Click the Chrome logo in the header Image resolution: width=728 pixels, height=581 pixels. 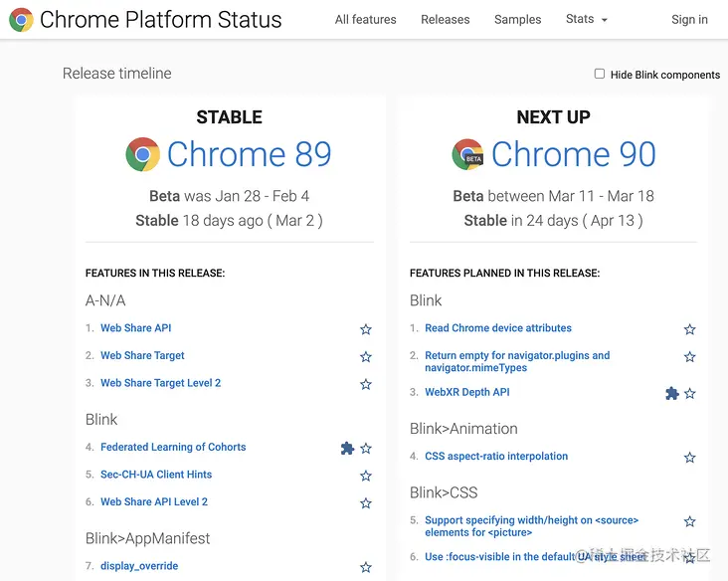[21, 19]
